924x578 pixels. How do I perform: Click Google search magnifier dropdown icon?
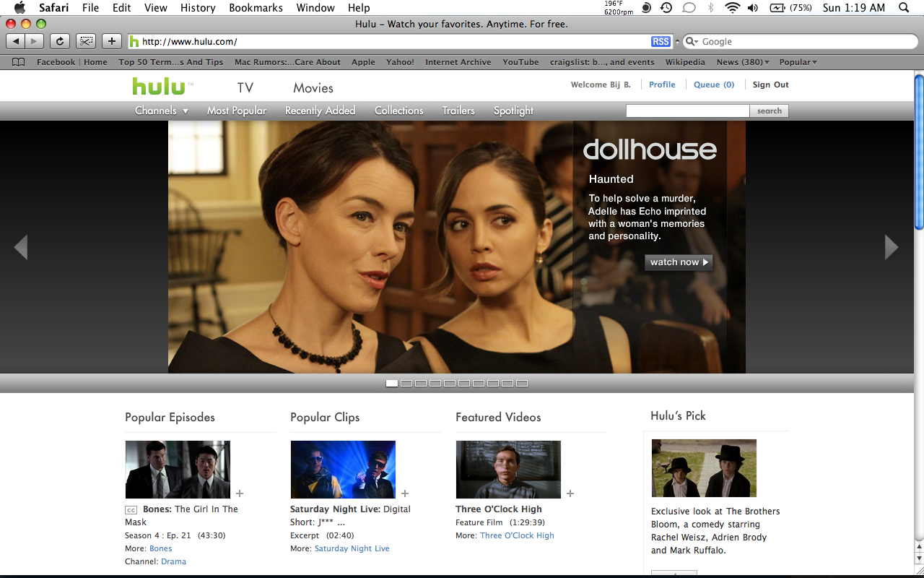coord(692,42)
